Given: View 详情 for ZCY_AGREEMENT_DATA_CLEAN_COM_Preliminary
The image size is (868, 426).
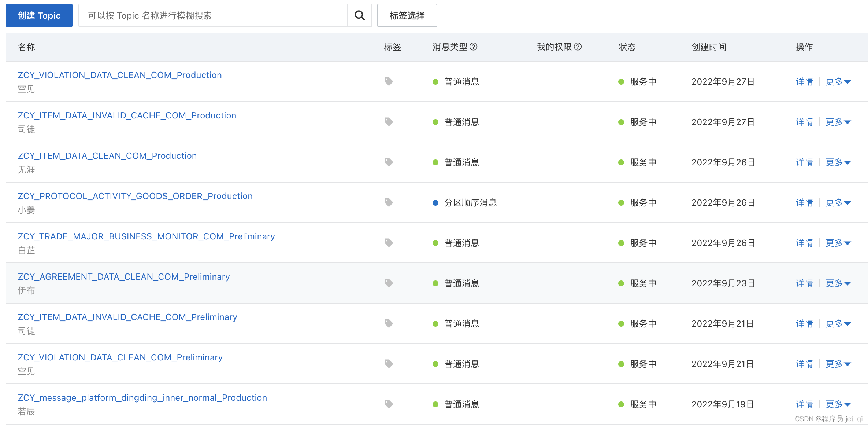Looking at the screenshot, I should point(804,283).
